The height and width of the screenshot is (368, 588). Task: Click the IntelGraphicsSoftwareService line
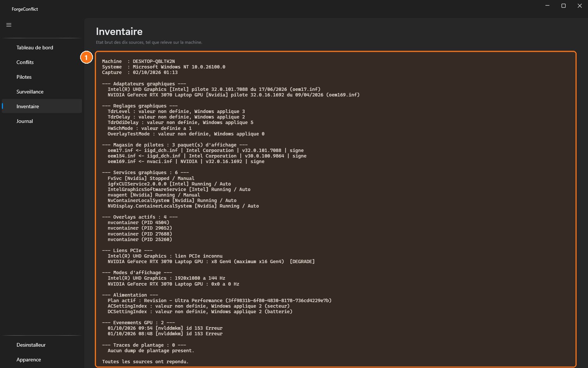pos(179,189)
